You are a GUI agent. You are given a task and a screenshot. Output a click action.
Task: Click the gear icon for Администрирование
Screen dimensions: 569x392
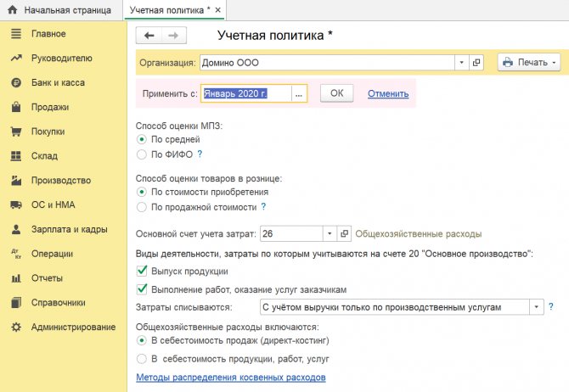15,327
